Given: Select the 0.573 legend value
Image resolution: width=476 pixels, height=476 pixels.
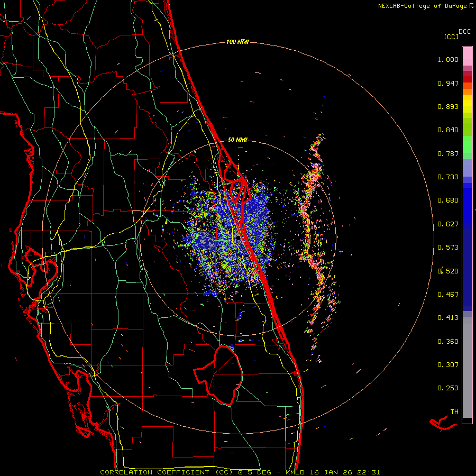Looking at the screenshot, I should [x=448, y=248].
